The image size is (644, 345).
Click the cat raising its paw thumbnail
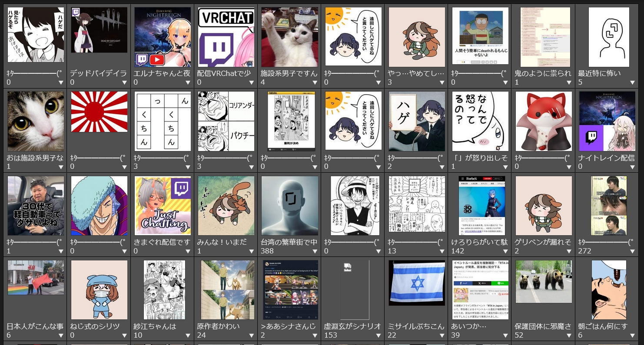click(x=289, y=37)
